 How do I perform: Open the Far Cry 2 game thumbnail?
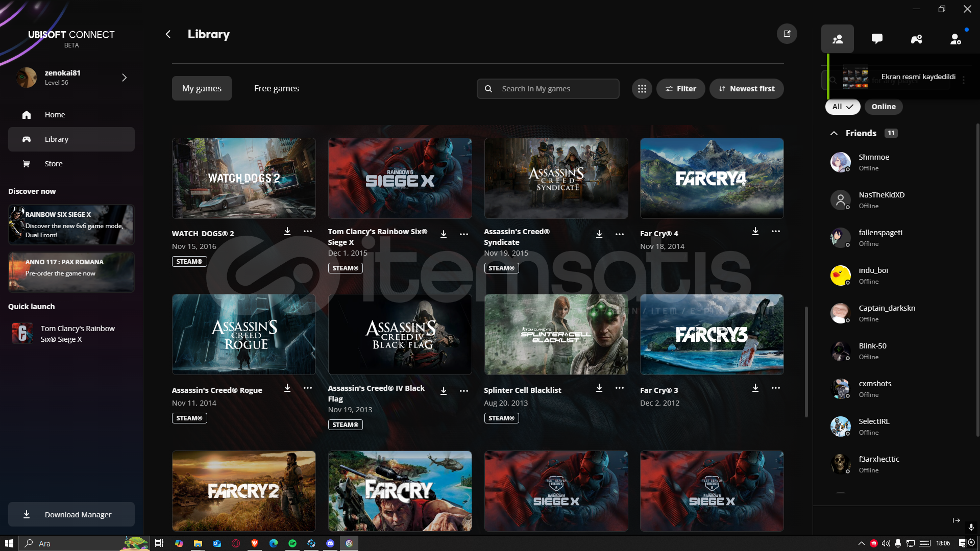pyautogui.click(x=244, y=491)
